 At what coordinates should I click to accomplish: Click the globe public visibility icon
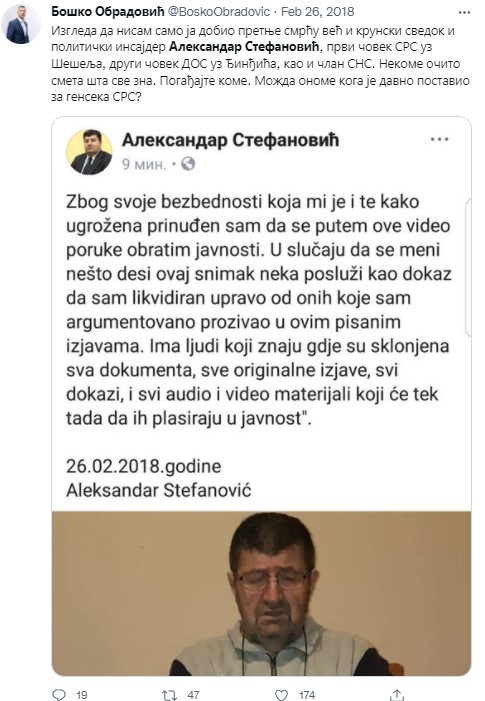188,164
